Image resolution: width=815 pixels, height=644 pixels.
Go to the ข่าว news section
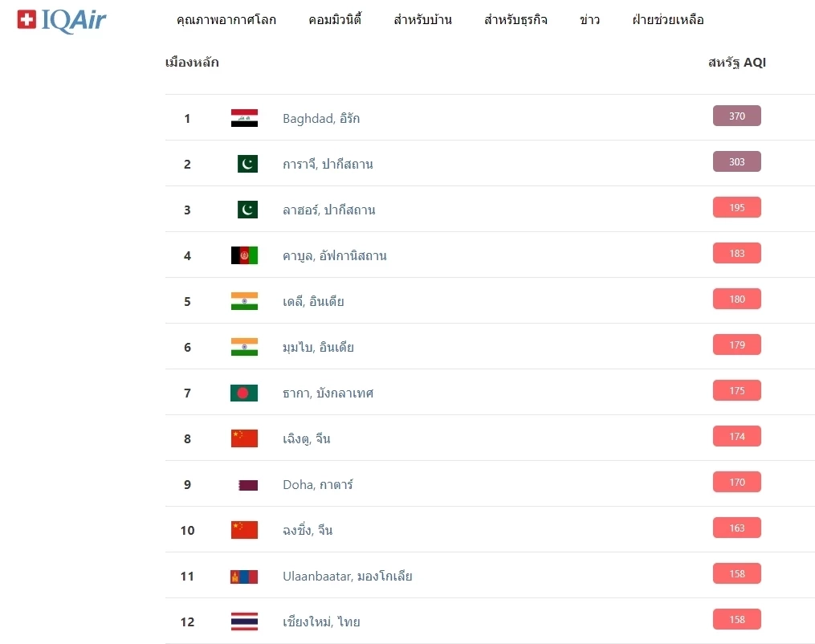589,20
